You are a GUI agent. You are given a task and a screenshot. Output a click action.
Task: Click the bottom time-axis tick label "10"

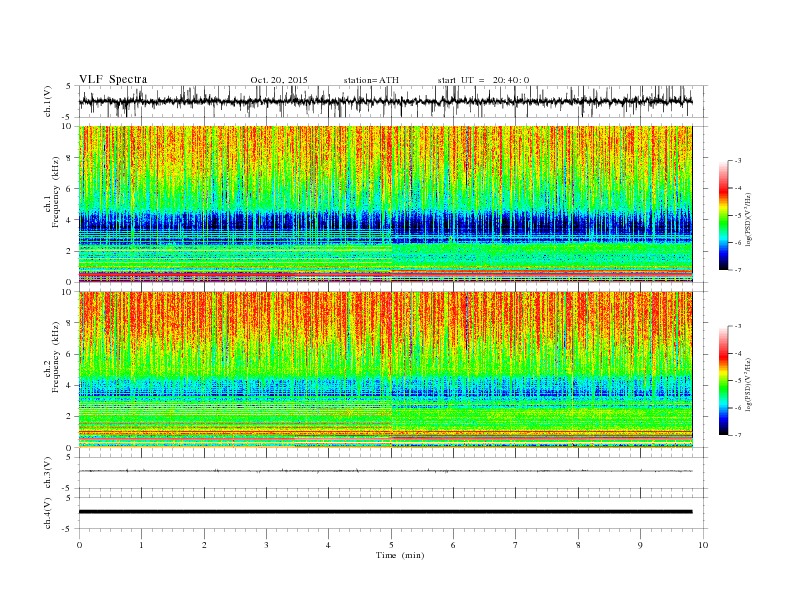(703, 545)
